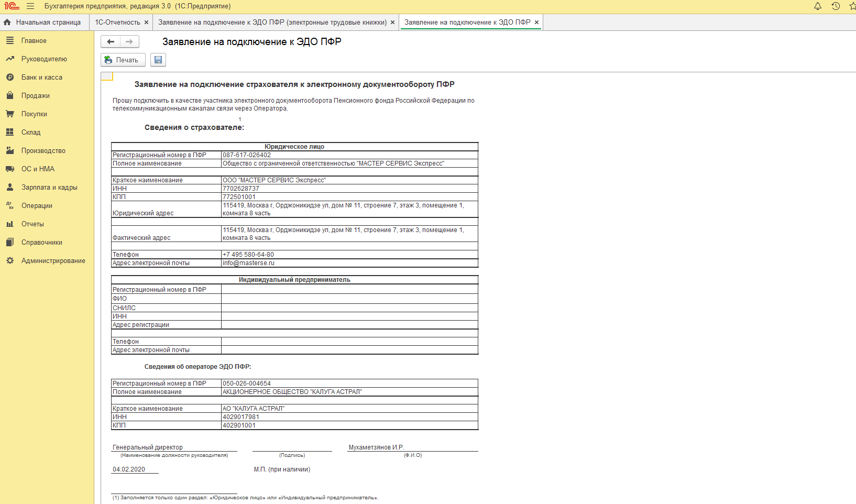Open Справочники books icon

(x=10, y=242)
